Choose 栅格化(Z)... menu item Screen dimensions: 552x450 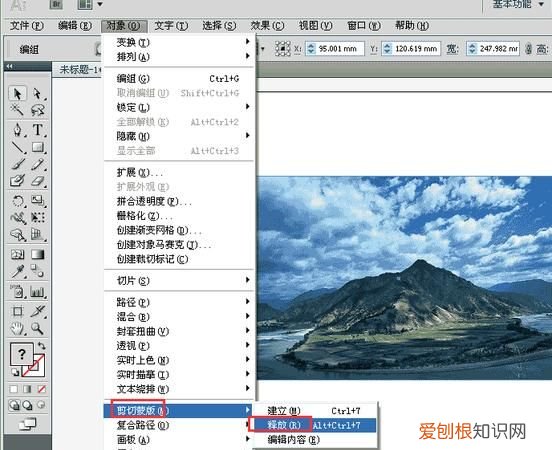179,215
